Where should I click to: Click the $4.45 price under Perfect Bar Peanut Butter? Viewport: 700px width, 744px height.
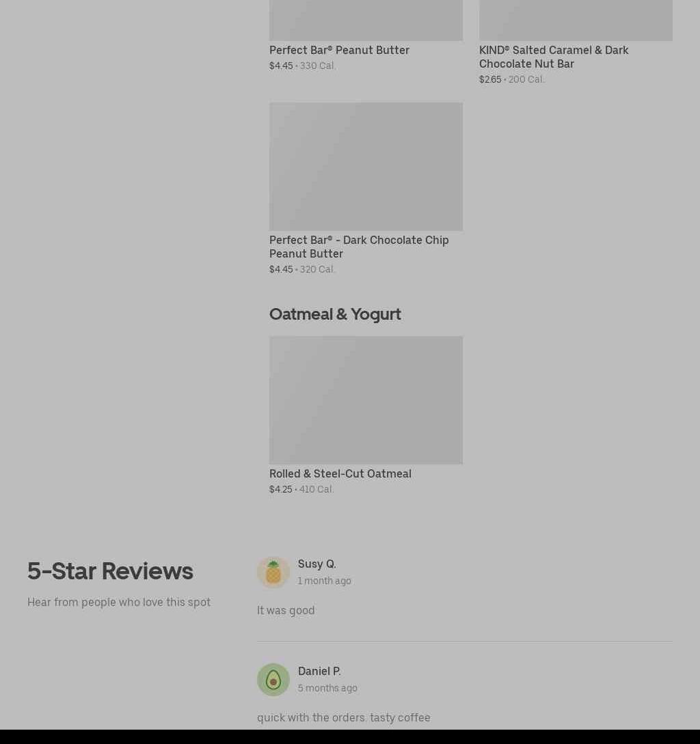[281, 66]
